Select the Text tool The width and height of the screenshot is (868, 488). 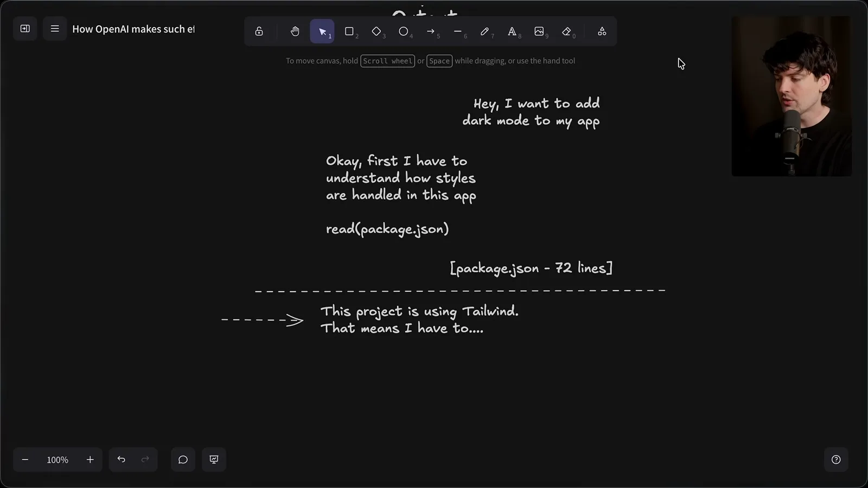tap(512, 31)
